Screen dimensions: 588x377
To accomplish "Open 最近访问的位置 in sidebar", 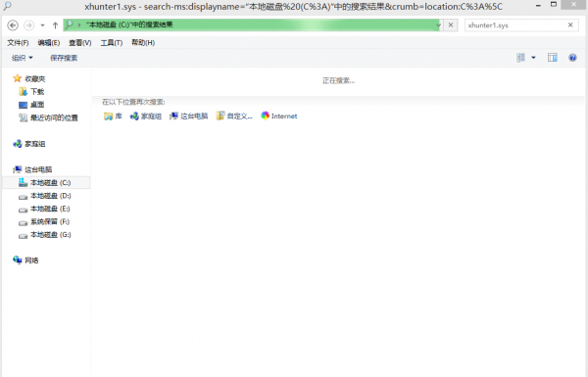I will coord(48,118).
